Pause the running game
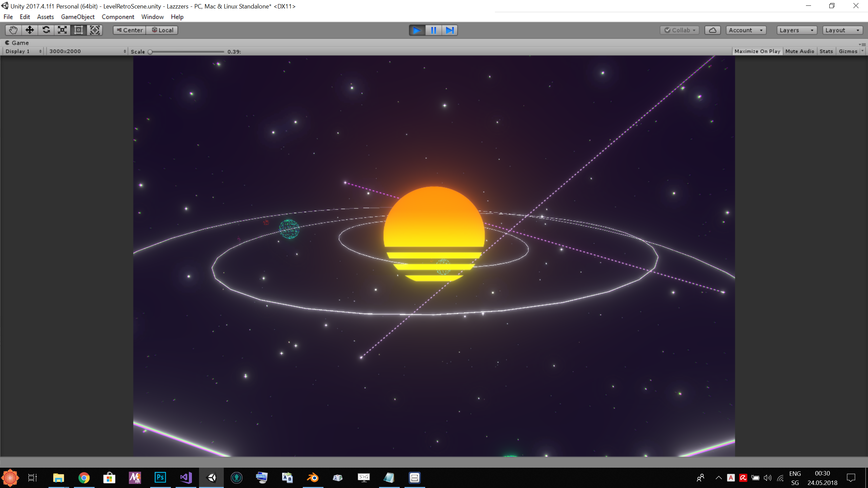This screenshot has width=868, height=488. click(433, 30)
